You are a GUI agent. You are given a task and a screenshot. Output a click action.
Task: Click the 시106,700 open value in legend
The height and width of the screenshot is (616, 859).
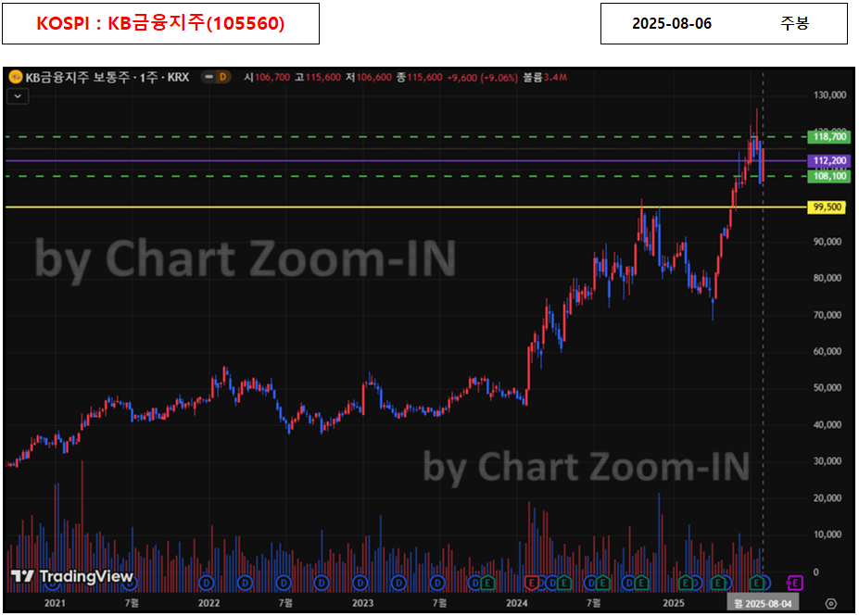click(267, 77)
